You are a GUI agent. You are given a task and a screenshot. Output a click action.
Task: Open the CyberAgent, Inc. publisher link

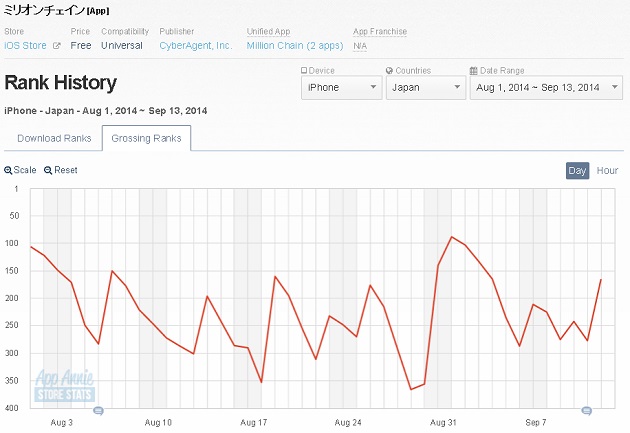[x=196, y=45]
